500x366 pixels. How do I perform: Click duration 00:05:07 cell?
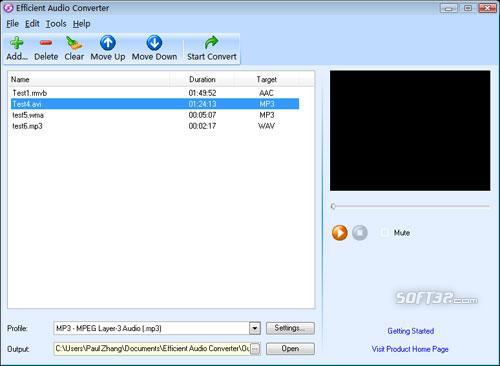202,115
